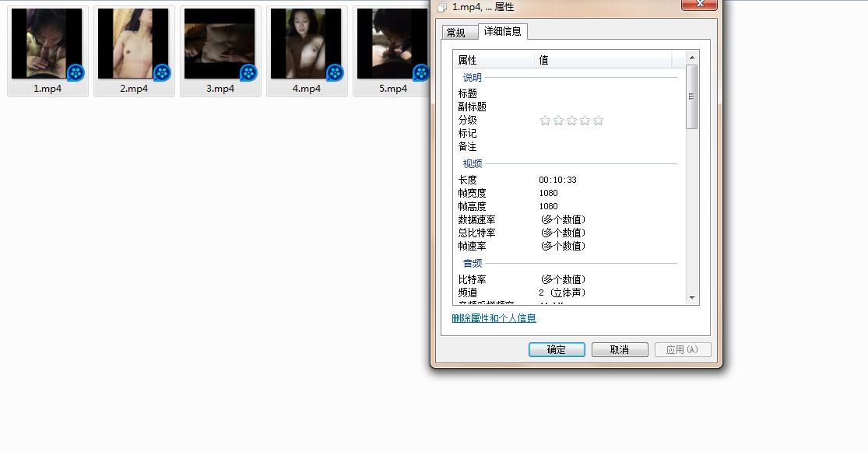Set 分级 rating to two stars
The image size is (868, 452).
tap(558, 121)
